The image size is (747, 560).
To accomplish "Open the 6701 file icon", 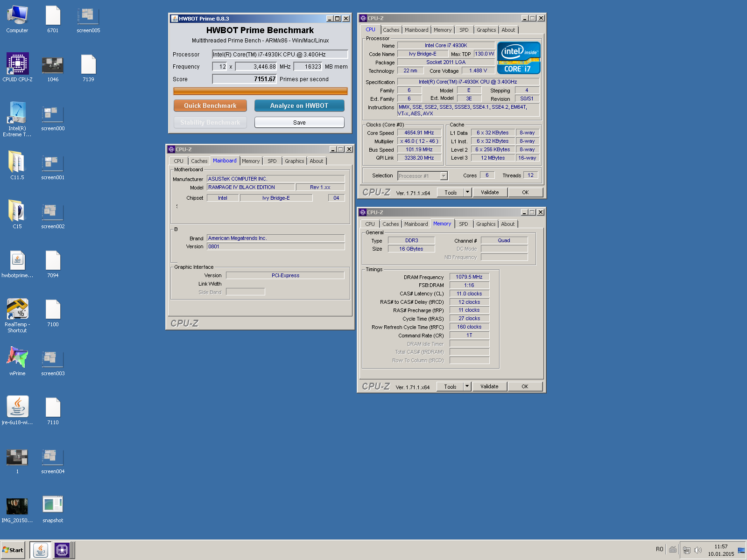I will pos(53,19).
